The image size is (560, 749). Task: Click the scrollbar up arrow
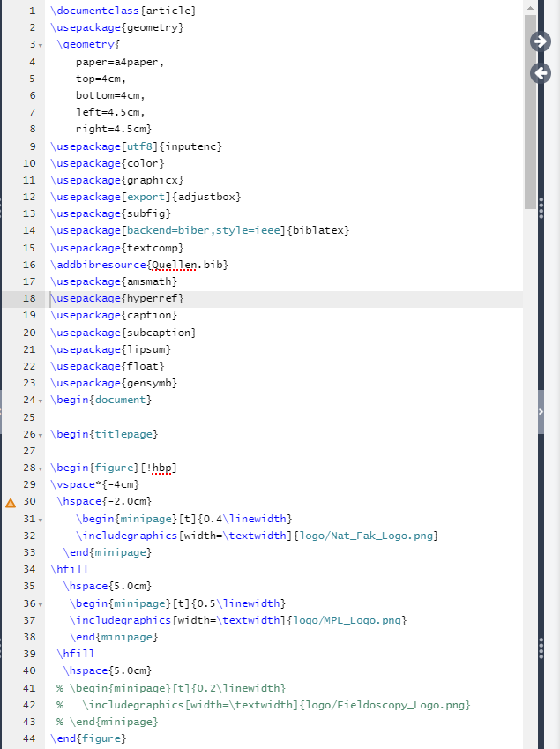point(530,8)
